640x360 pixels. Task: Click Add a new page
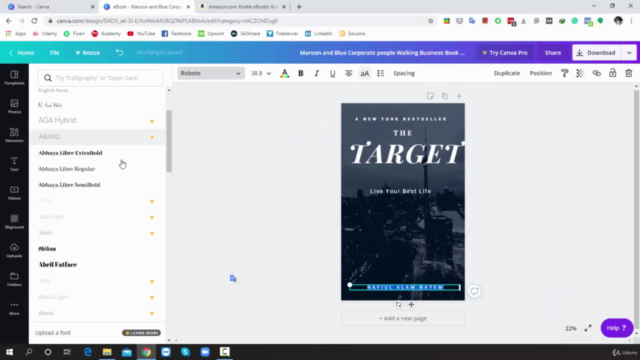tap(403, 318)
